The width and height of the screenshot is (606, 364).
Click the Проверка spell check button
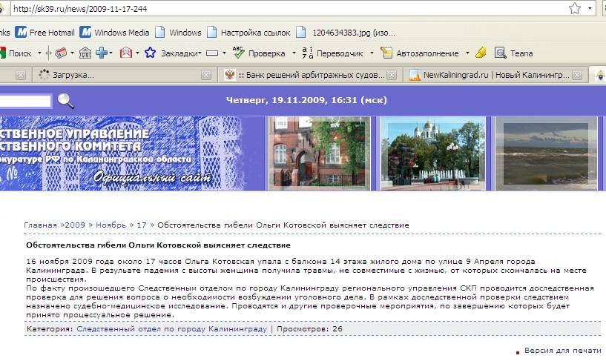pyautogui.click(x=260, y=53)
